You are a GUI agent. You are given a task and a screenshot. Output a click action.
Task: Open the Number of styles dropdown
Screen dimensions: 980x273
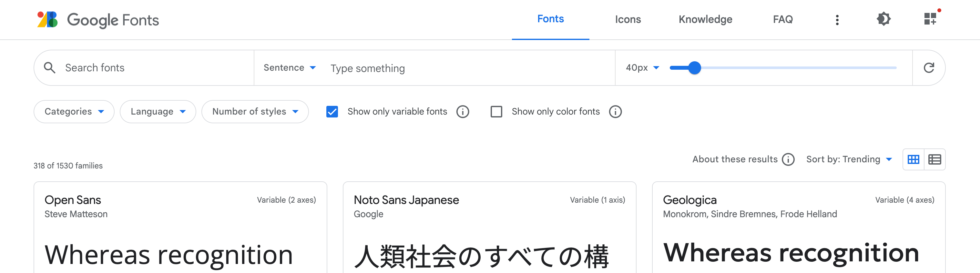[255, 112]
